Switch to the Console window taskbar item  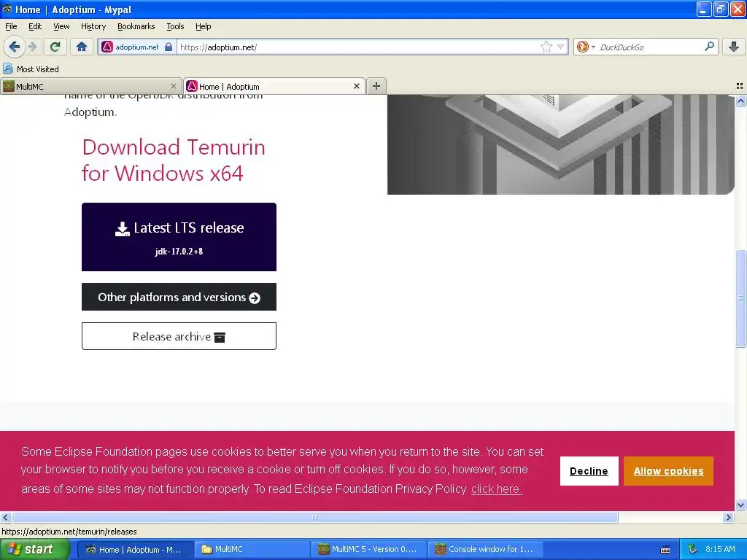[x=485, y=549]
